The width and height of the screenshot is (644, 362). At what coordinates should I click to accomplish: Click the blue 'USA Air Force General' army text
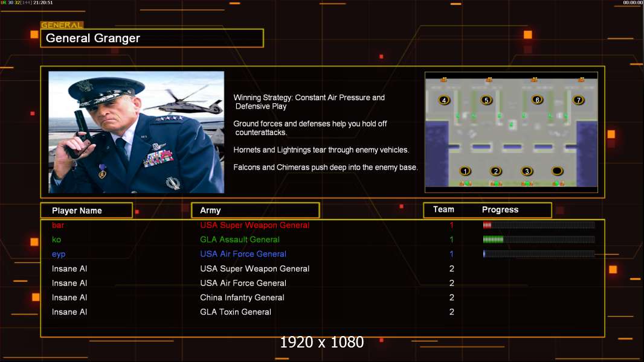click(x=243, y=254)
